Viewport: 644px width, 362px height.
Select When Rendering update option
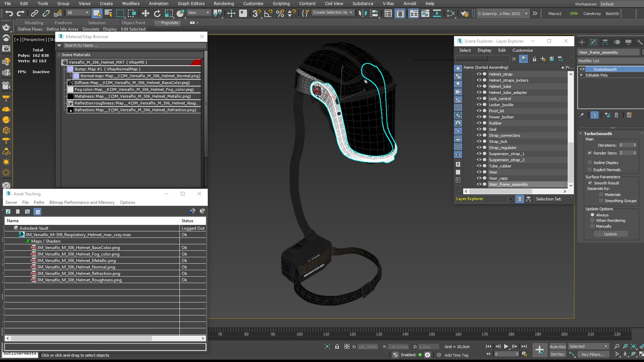(592, 220)
